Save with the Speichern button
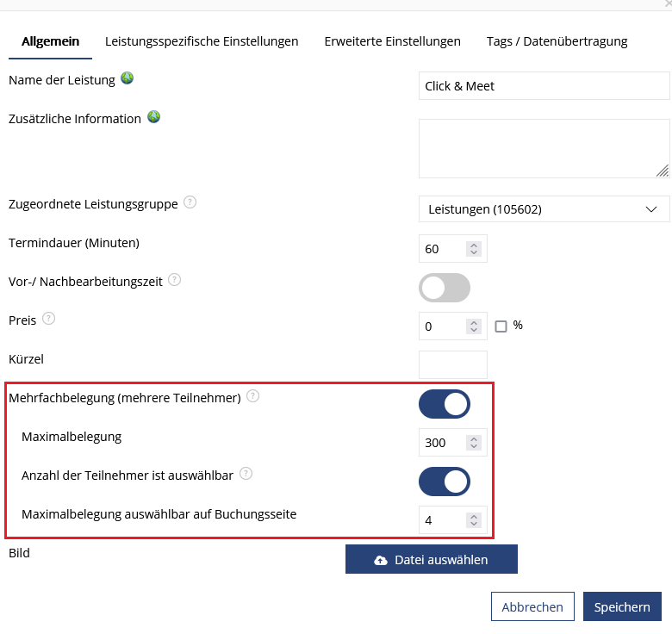Viewport: 672px width, 634px height. [622, 606]
